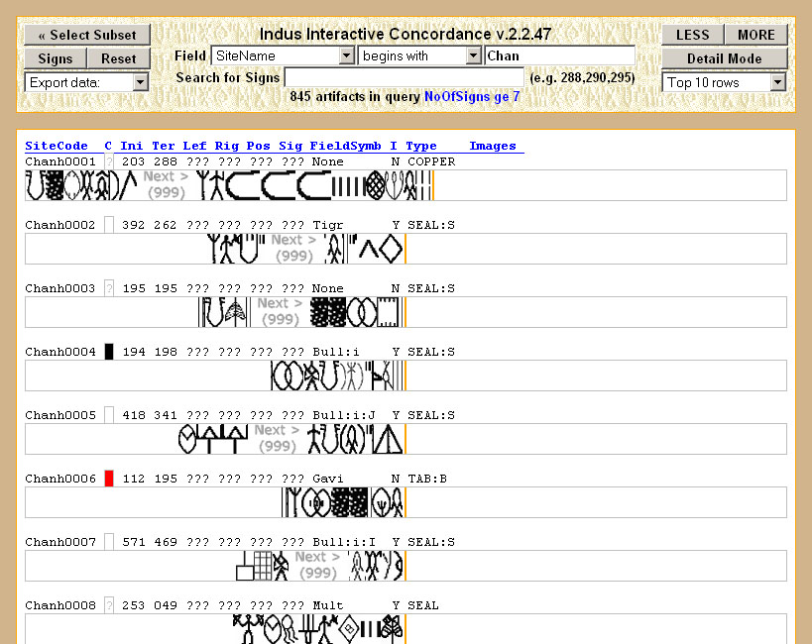Sort by SiteCode column header
Image resolution: width=812 pixels, height=644 pixels.
[x=56, y=146]
